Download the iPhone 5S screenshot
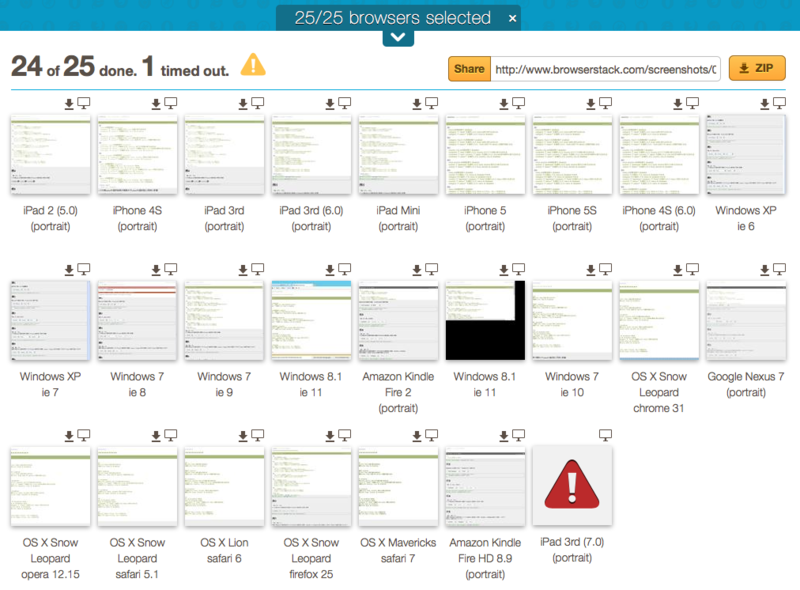Image resolution: width=800 pixels, height=590 pixels. point(591,104)
